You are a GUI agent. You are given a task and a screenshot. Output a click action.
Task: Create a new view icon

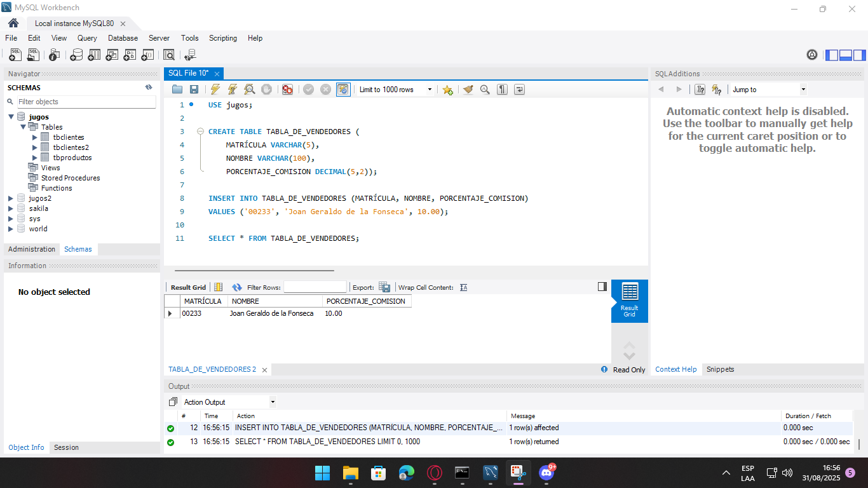pyautogui.click(x=112, y=55)
